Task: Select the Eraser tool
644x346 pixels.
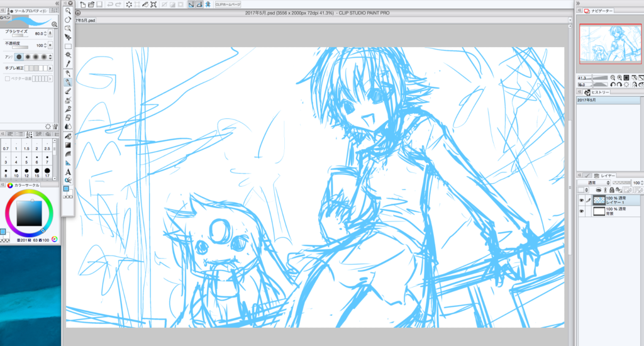Action: click(68, 118)
